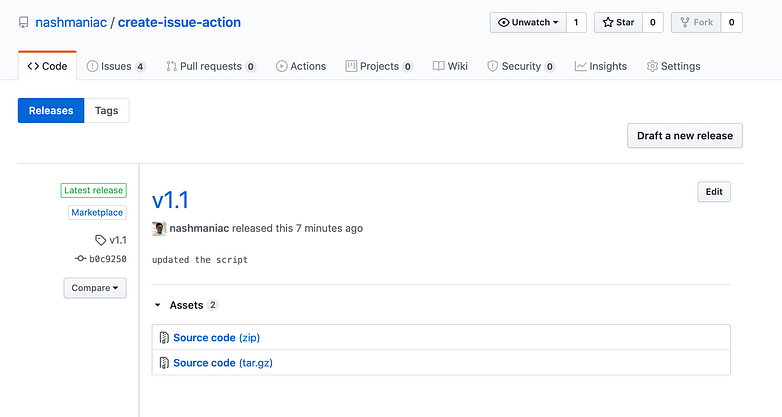Click the star icon on Star button
This screenshot has height=417, width=782.
[607, 22]
